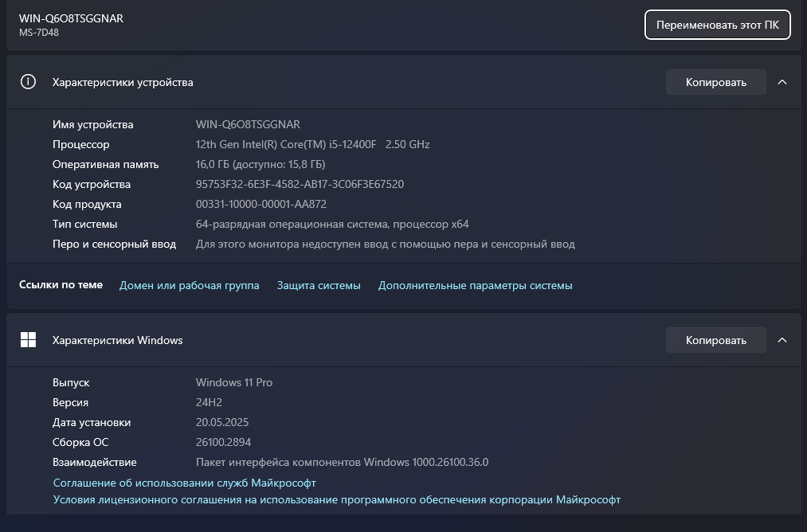Open Условия лицензионного соглашения link
Screen dimensions: 807x532
click(x=337, y=499)
